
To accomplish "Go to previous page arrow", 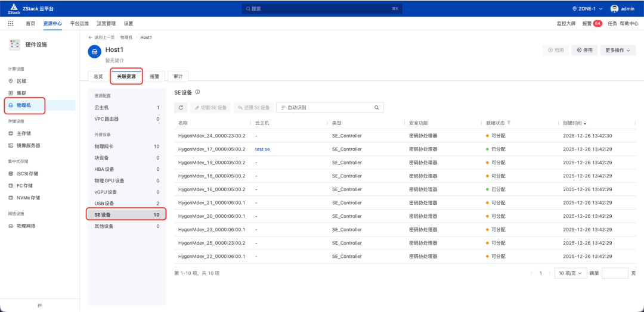I will coord(532,273).
